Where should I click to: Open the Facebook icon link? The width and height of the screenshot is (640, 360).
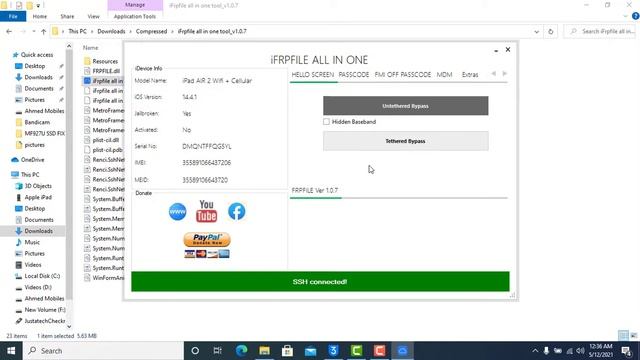pos(236,211)
